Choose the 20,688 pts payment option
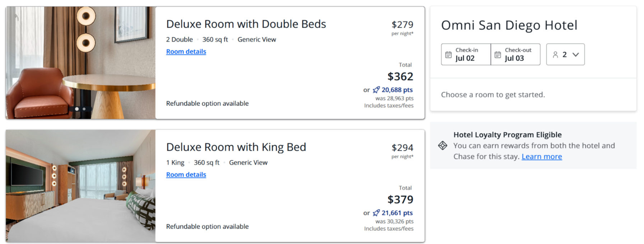Image resolution: width=644 pixels, height=244 pixels. point(397,90)
